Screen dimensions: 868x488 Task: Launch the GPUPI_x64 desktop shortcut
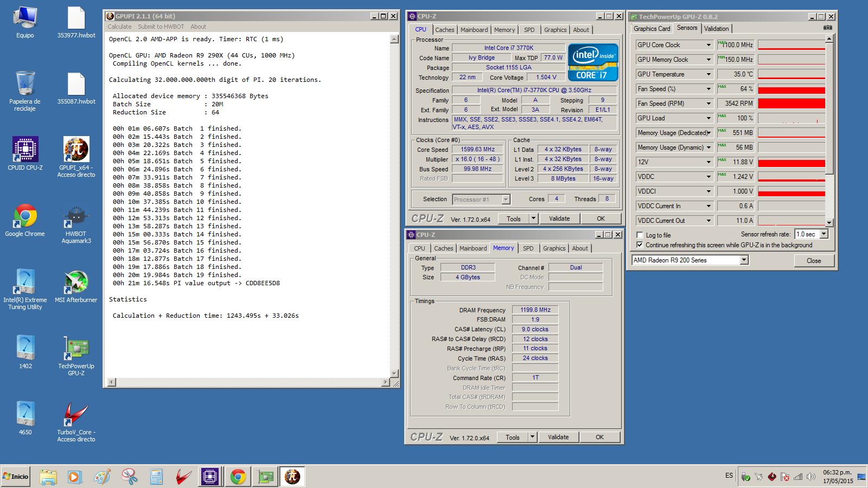pos(76,158)
